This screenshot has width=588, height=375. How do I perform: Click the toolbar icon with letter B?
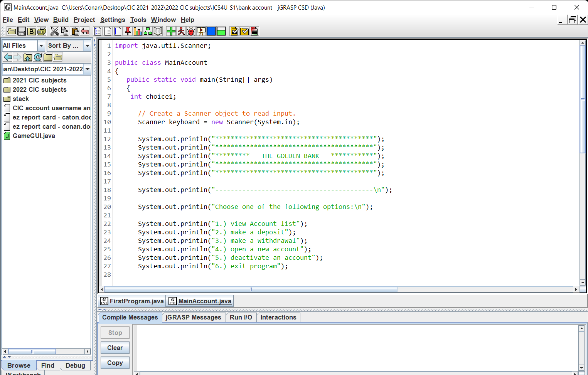[x=32, y=31]
